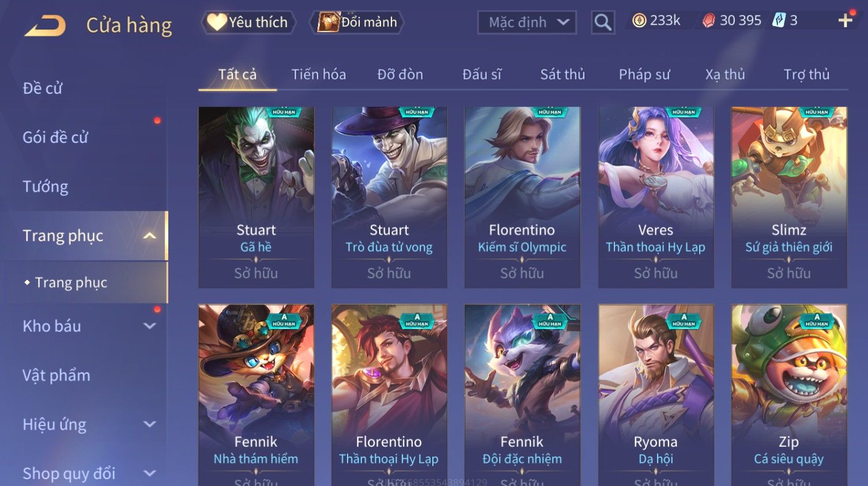The image size is (868, 486).
Task: Select the Sát thủ tab
Action: point(563,74)
